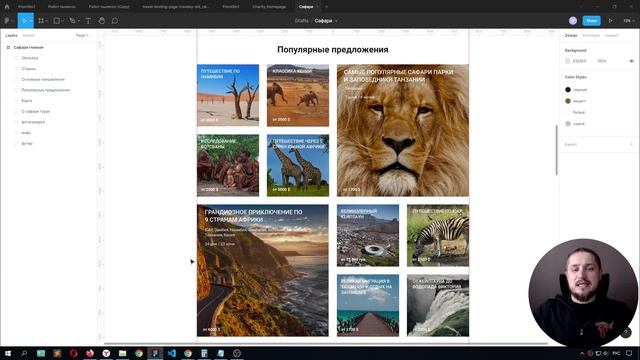
Task: Click frame icon beside Сафари главная
Action: [8, 47]
